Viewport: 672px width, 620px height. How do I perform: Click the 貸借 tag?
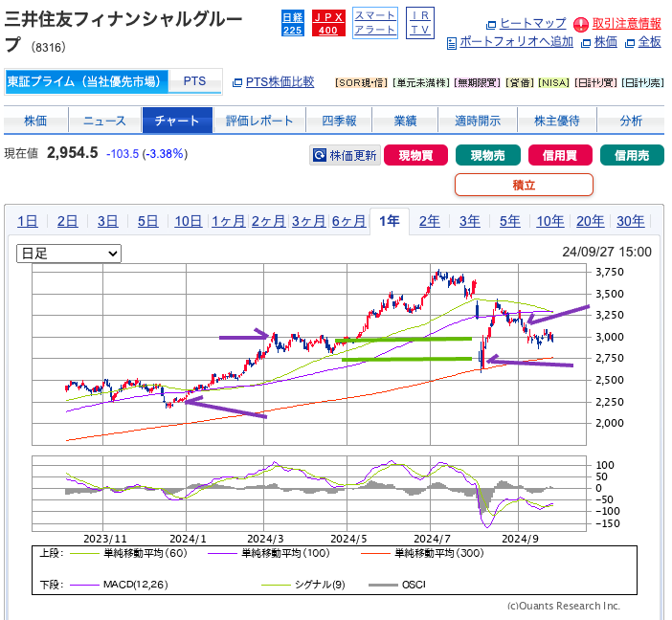pos(520,82)
